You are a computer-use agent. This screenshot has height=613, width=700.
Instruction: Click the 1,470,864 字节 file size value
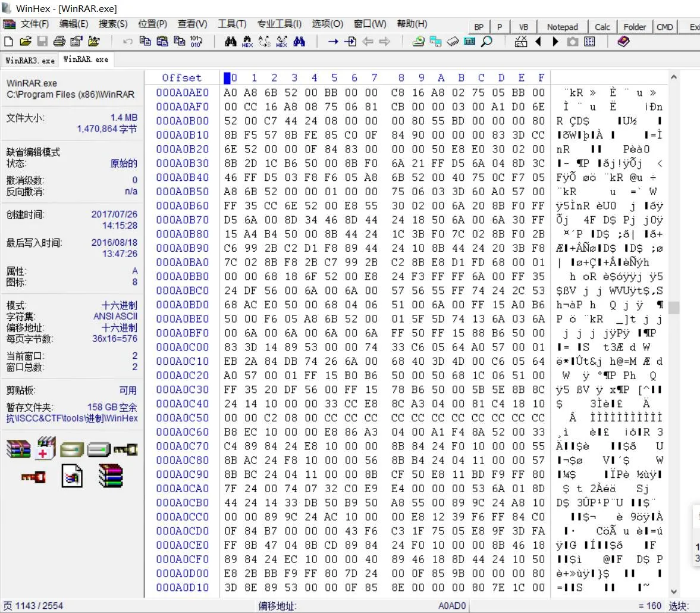(x=106, y=129)
